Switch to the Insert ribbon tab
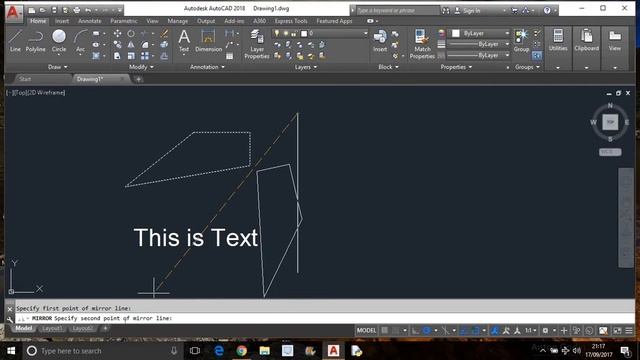Screen dimensions: 640x360 (62, 21)
